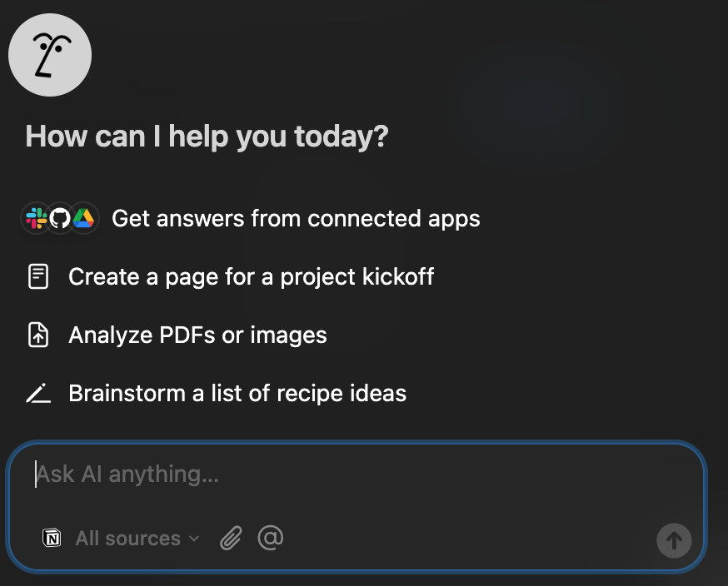Viewport: 728px width, 586px height.
Task: Choose Analyze PDFs or images suggestion
Action: pos(177,335)
